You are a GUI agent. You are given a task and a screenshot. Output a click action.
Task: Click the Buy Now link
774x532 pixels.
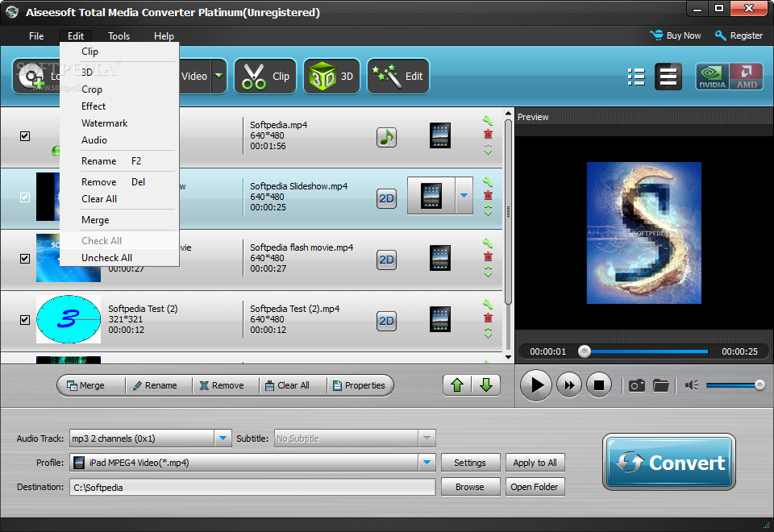[x=676, y=35]
